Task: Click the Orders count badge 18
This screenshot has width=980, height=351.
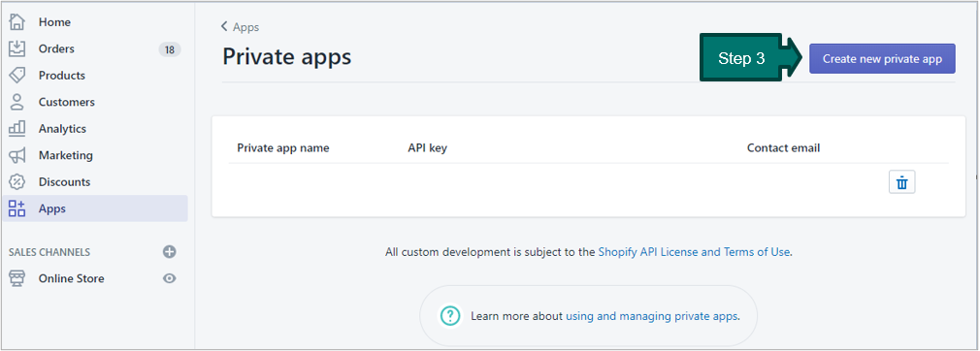Action: (x=170, y=49)
